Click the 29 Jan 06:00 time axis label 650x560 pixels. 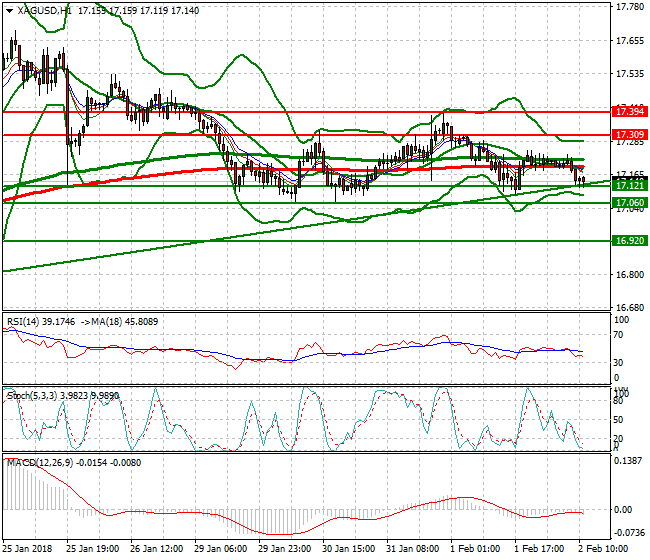[x=221, y=549]
